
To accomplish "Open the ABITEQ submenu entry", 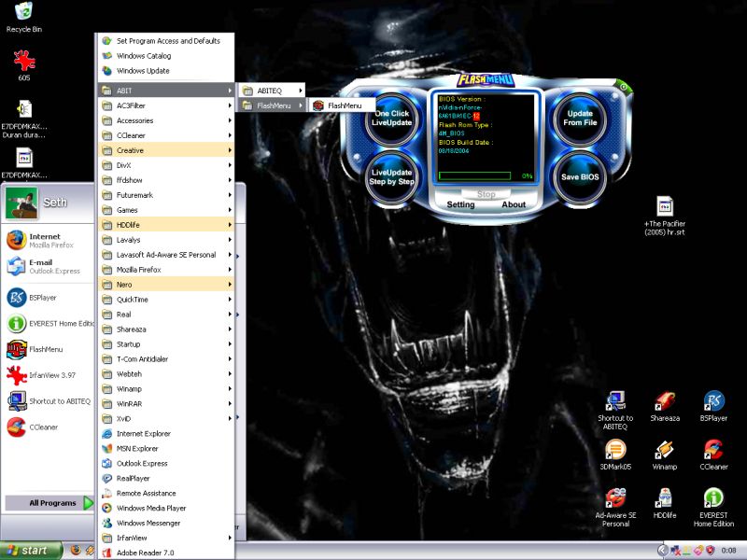I will 271,91.
